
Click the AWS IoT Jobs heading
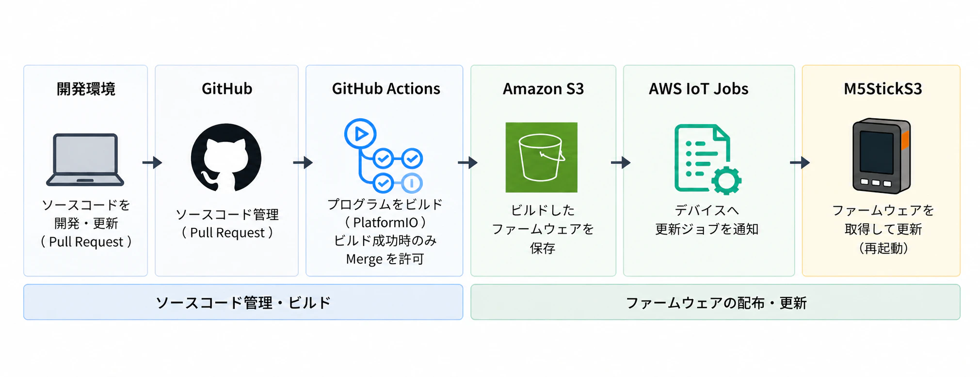coord(699,89)
